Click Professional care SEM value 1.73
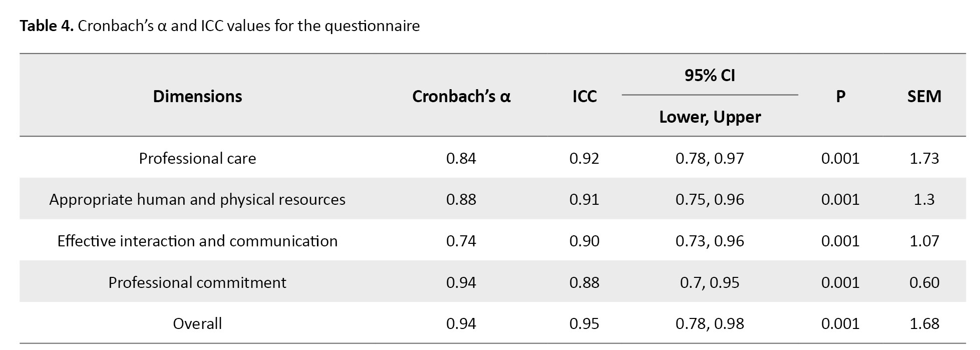This screenshot has height=350, width=980. tap(924, 158)
